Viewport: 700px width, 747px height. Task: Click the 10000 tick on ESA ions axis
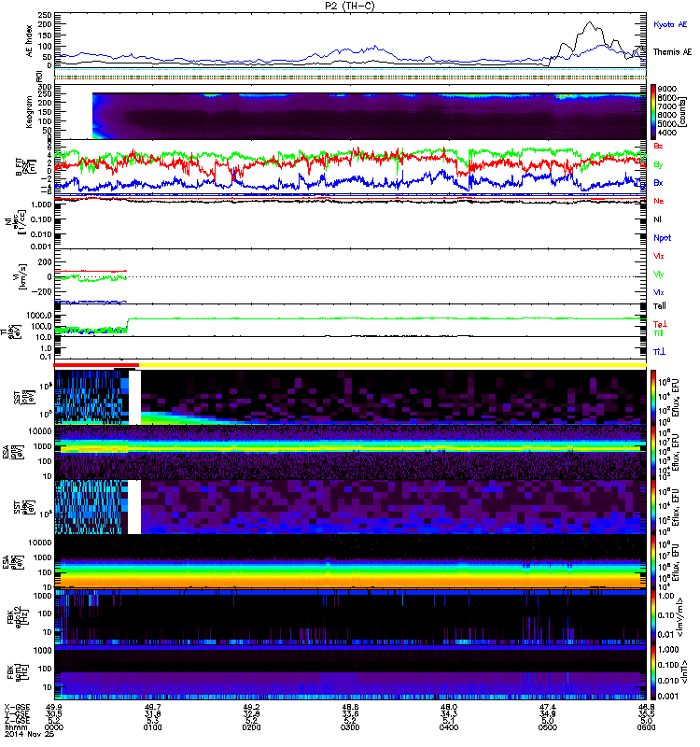pyautogui.click(x=40, y=431)
